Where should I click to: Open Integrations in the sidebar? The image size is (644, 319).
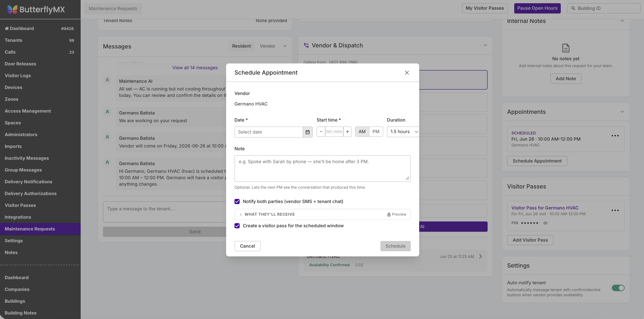click(40, 217)
